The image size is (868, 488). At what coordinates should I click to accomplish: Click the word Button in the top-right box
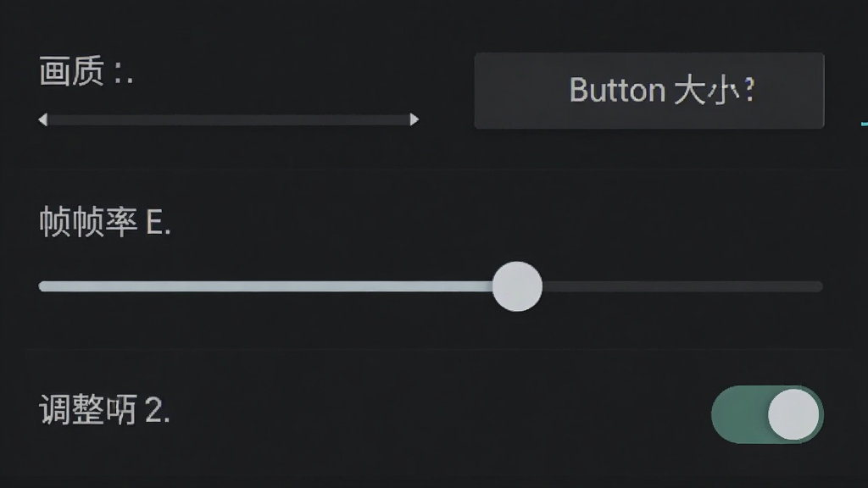(617, 90)
